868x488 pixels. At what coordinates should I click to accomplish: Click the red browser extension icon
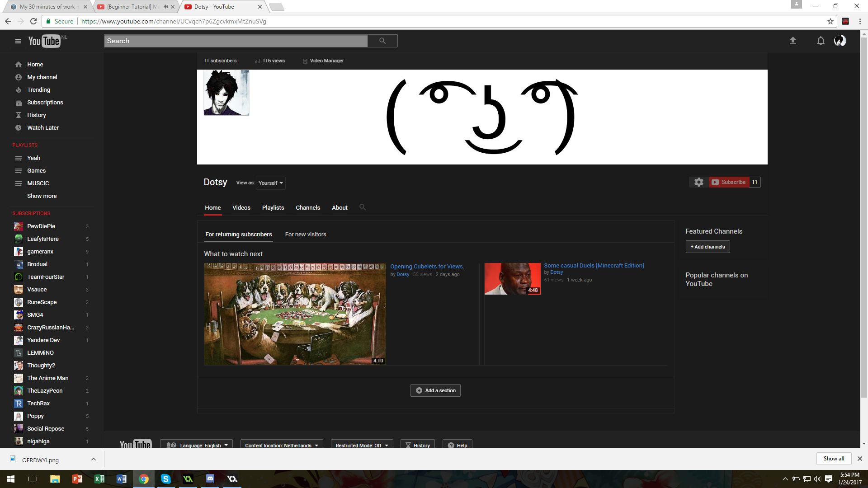click(x=845, y=21)
